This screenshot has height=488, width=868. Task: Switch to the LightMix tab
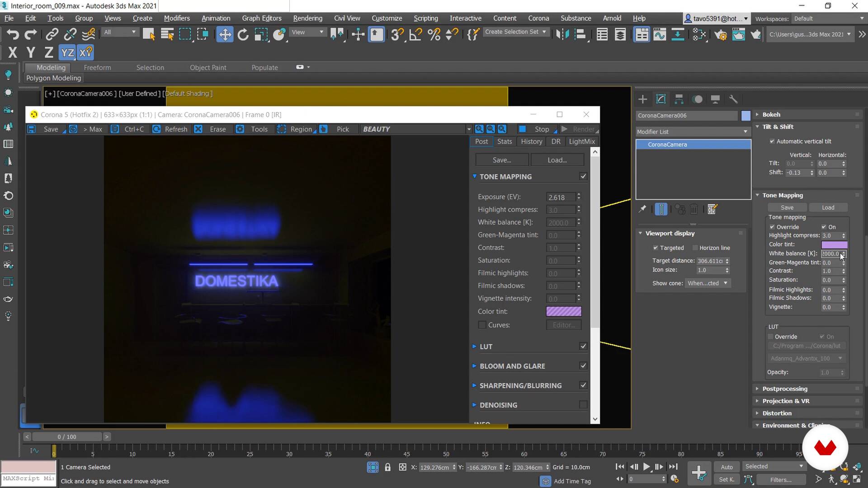pos(581,141)
